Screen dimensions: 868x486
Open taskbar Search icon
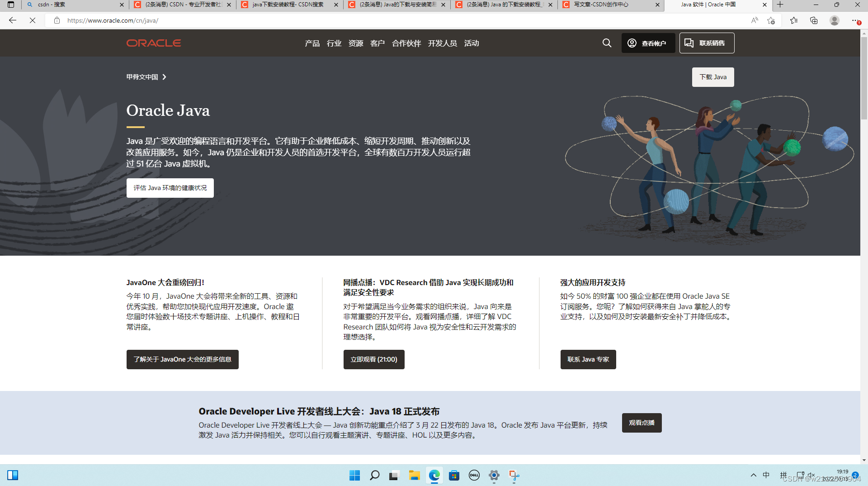pyautogui.click(x=374, y=475)
